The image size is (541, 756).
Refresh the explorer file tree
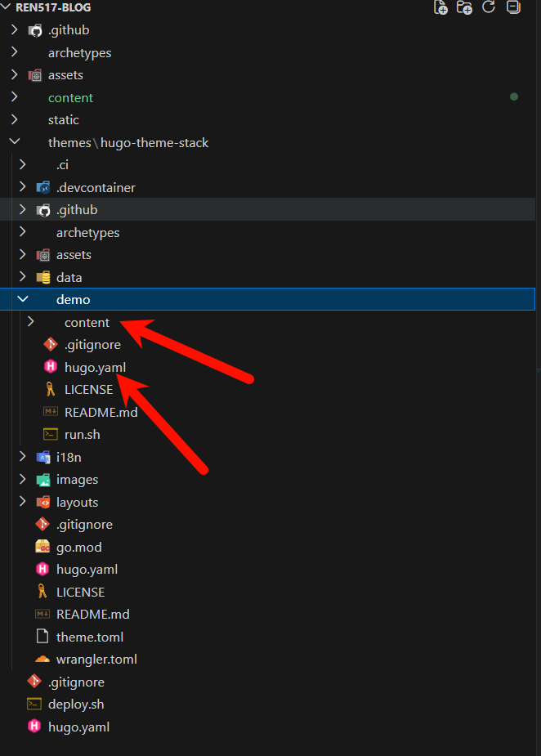click(489, 7)
